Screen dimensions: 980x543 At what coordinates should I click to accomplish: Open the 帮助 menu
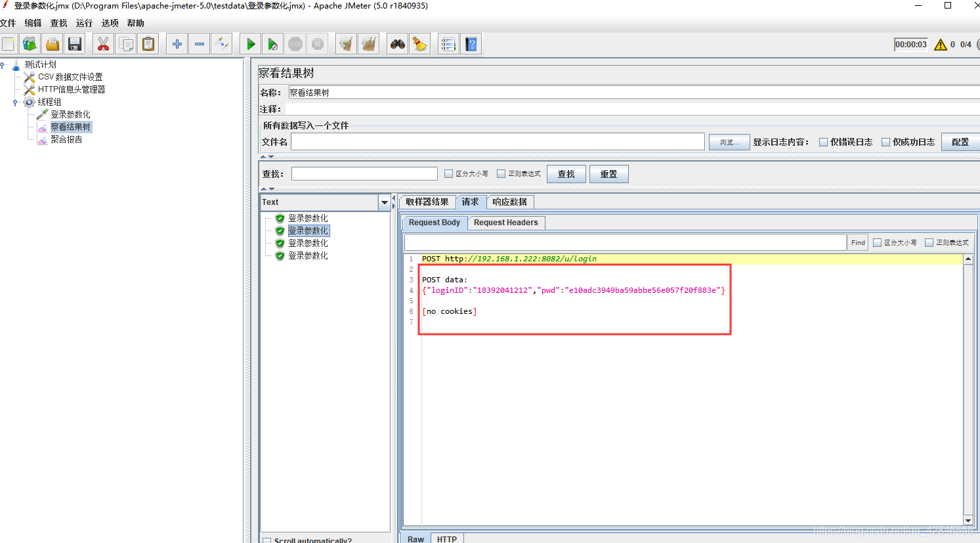[135, 23]
